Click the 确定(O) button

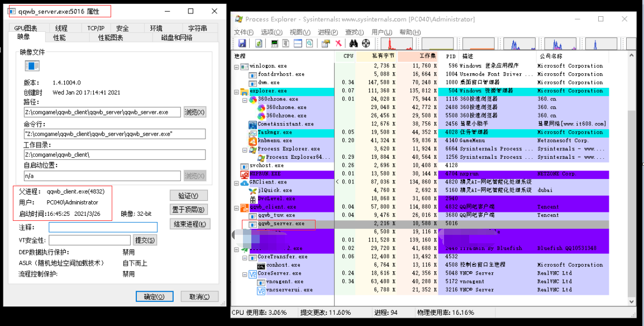[x=154, y=296]
